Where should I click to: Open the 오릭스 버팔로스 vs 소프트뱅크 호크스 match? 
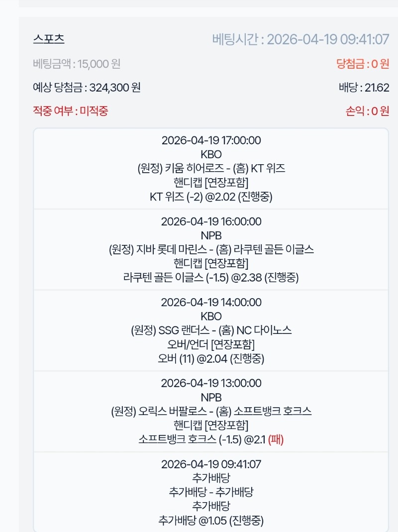coord(211,411)
